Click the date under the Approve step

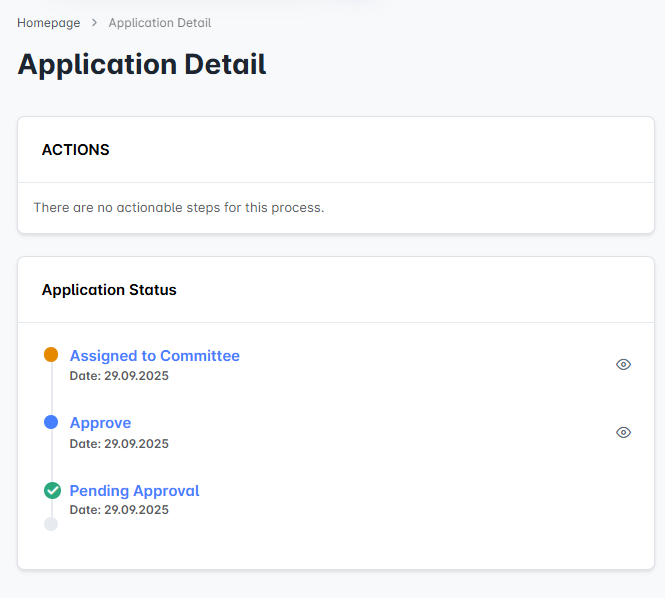119,444
